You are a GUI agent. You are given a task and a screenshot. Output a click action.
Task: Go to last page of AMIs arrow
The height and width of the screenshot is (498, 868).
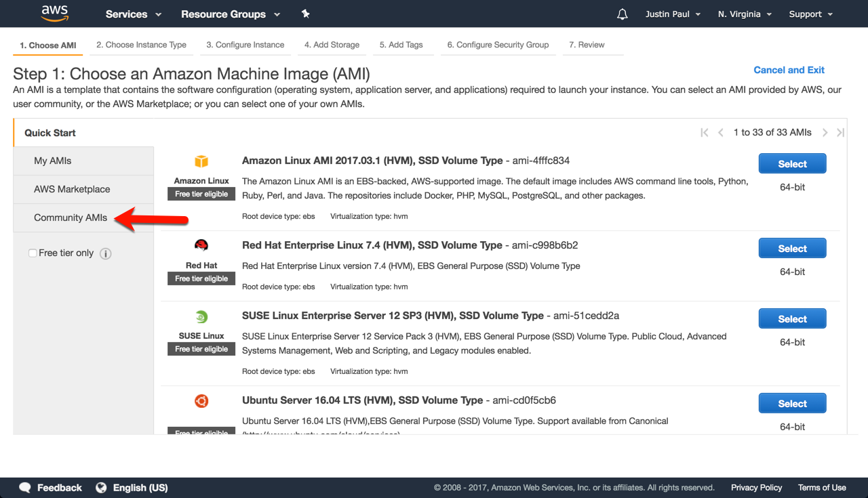[841, 133]
